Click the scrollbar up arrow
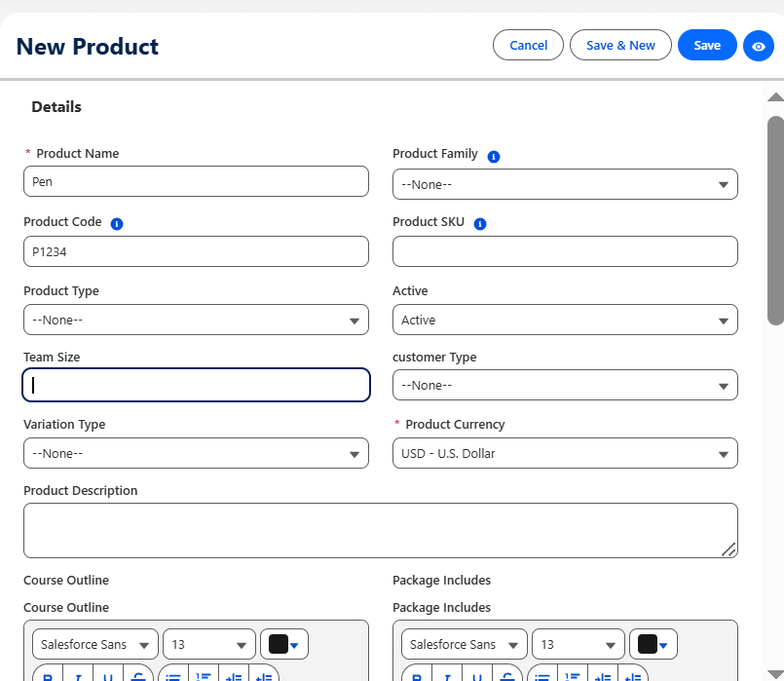This screenshot has height=681, width=784. tap(775, 97)
